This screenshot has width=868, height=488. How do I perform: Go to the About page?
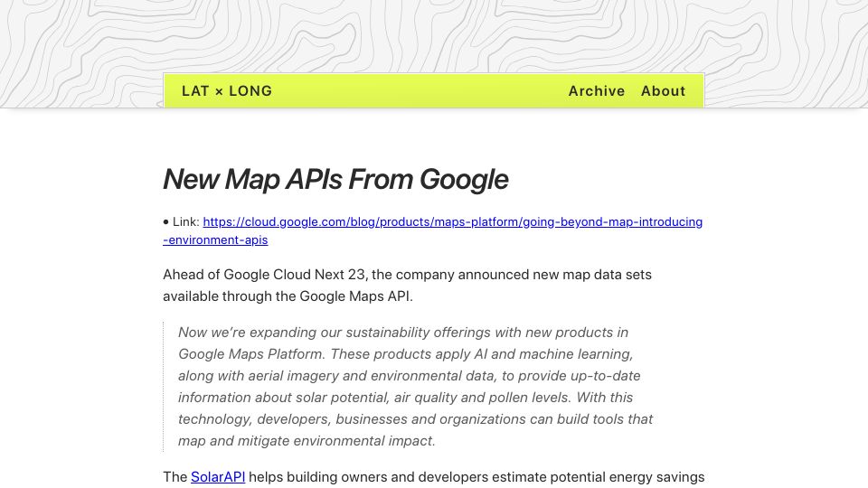(663, 90)
